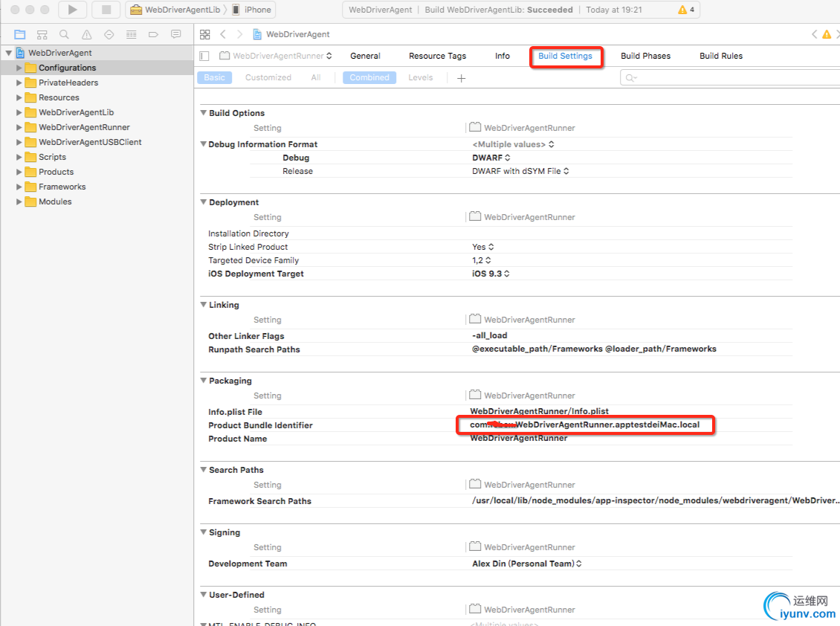Show the Report navigator speech icon
The width and height of the screenshot is (840, 626).
click(x=175, y=35)
